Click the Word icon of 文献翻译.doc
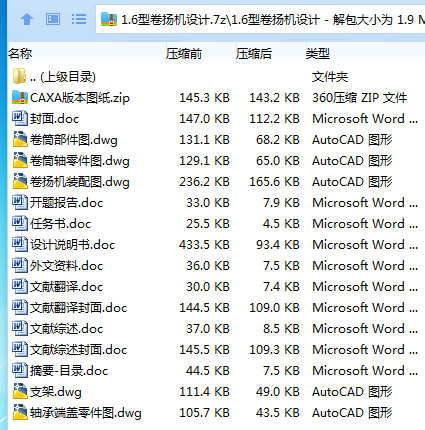The height and width of the screenshot is (430, 425). click(20, 286)
